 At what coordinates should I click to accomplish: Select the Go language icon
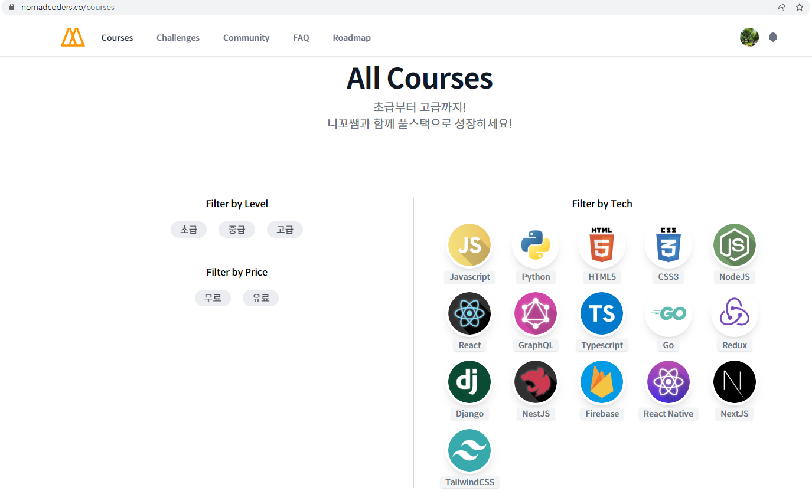click(668, 313)
